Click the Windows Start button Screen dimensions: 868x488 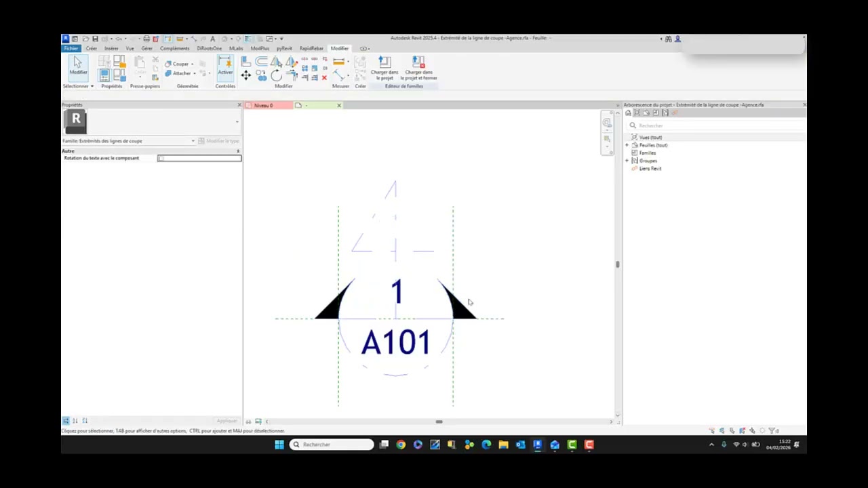279,445
